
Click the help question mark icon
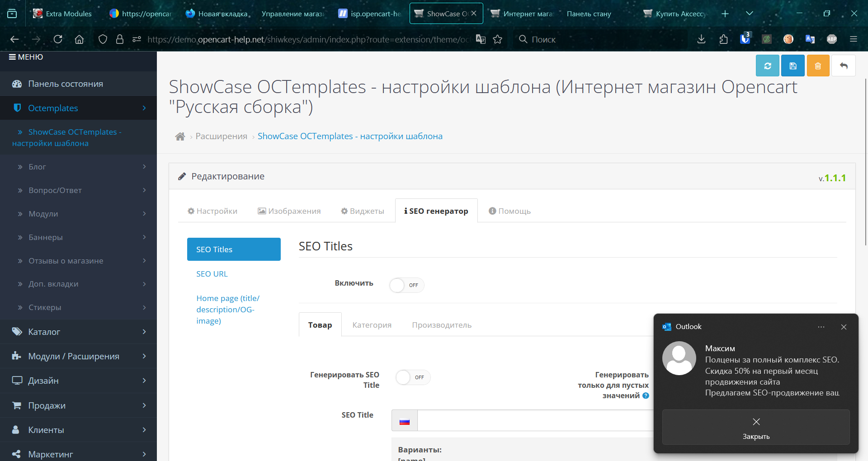[x=646, y=396]
